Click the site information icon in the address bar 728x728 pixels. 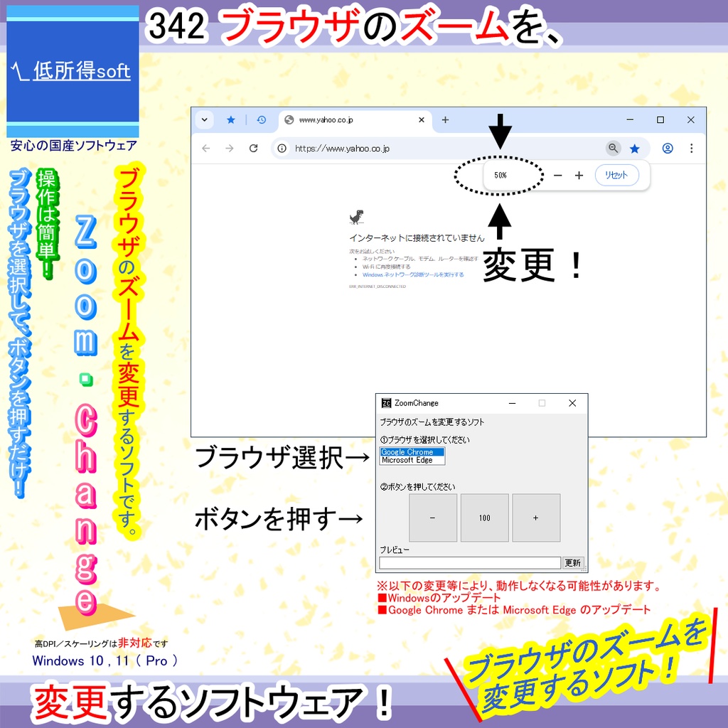click(282, 148)
